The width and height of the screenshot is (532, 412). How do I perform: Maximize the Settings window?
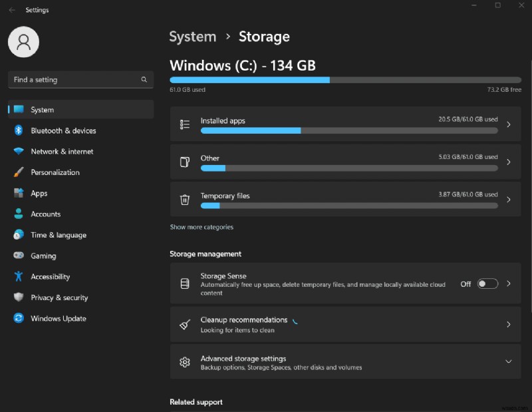(497, 5)
